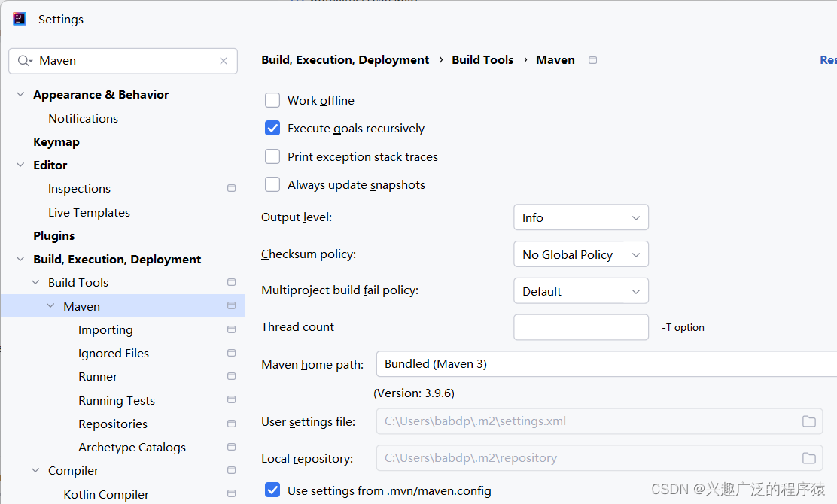Click project-level icon beside Build Tools

tap(231, 282)
